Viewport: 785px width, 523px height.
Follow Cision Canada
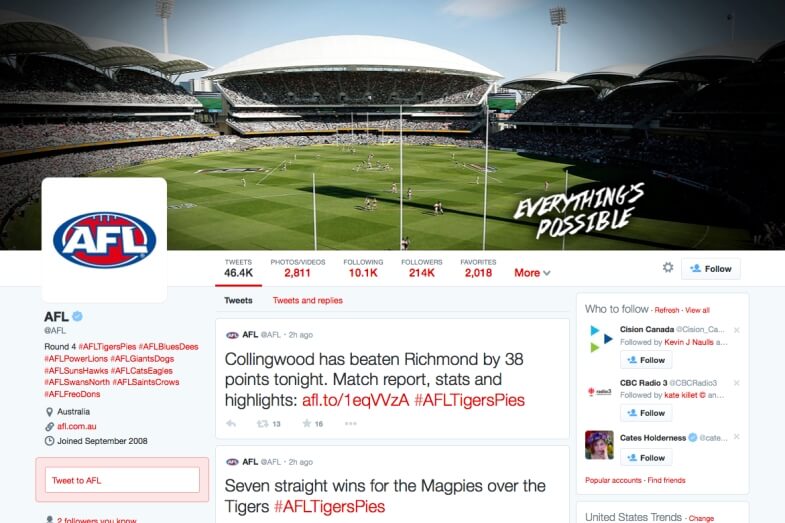(x=646, y=360)
